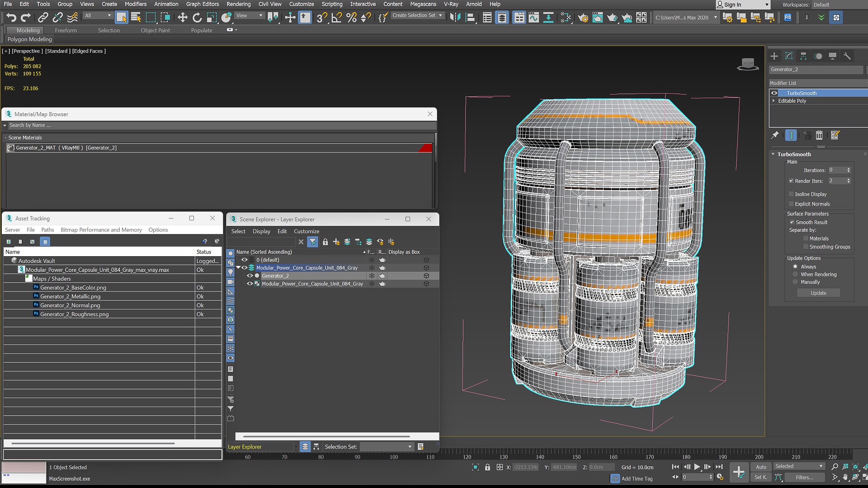
Task: Click the Redo arrow in main toolbar
Action: [26, 17]
